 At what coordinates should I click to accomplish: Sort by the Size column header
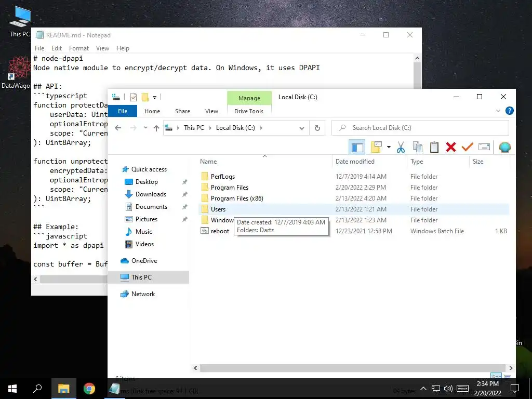pos(490,162)
